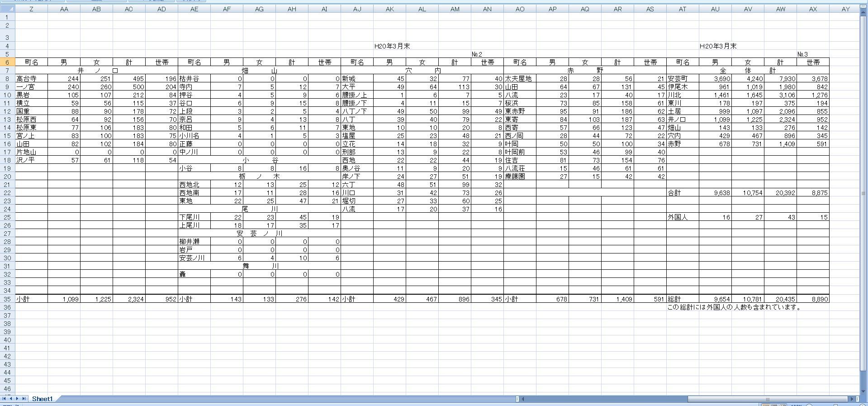Select column Z header
Viewport: 868px width, 406px height.
tap(31, 9)
